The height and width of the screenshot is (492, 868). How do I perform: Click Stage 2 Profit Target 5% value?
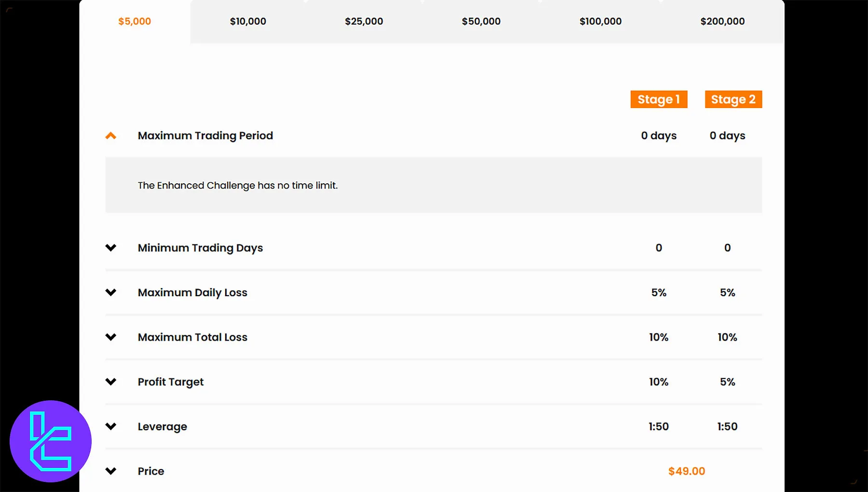(x=727, y=382)
